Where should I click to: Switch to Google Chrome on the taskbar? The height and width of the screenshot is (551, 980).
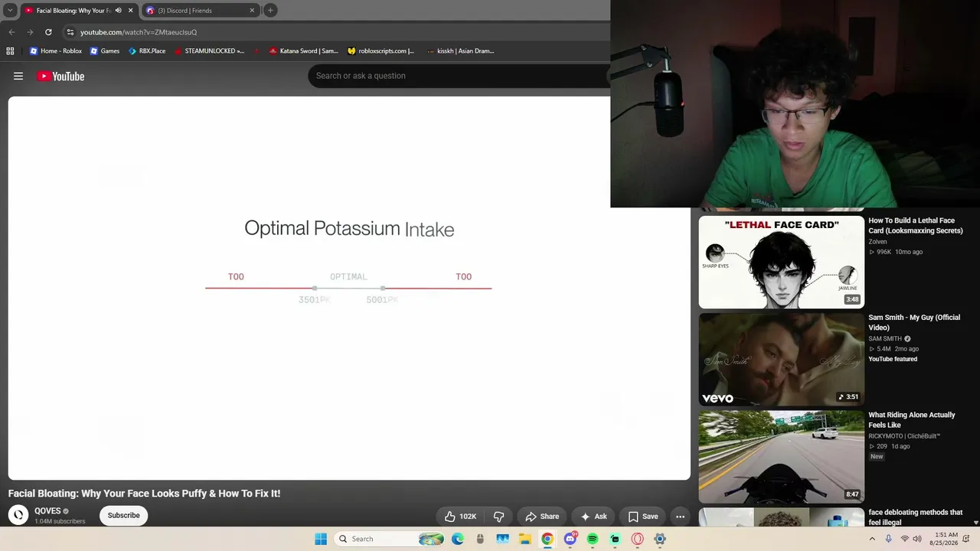pos(547,539)
